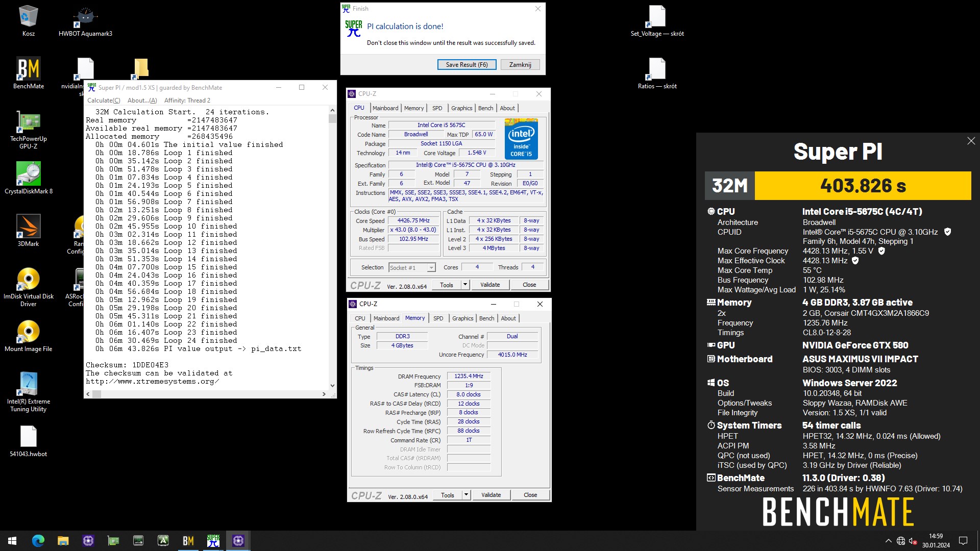Image resolution: width=980 pixels, height=551 pixels.
Task: Click the GPU-Z graphics card taskbar icon
Action: [113, 541]
